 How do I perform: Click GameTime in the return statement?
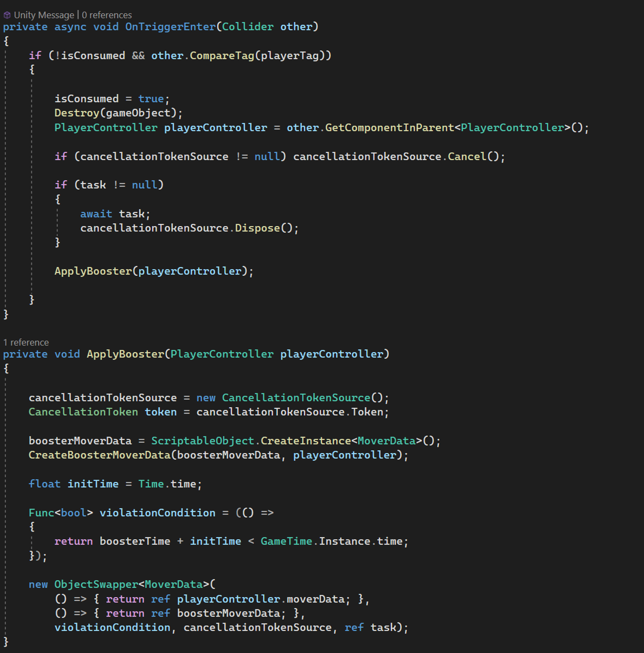click(286, 541)
